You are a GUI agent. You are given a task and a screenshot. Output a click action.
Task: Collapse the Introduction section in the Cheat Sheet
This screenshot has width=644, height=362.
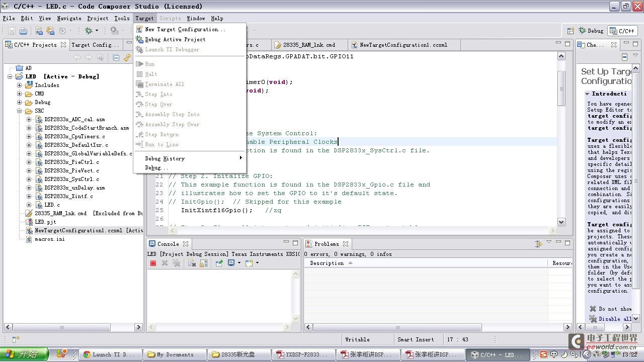click(x=587, y=94)
